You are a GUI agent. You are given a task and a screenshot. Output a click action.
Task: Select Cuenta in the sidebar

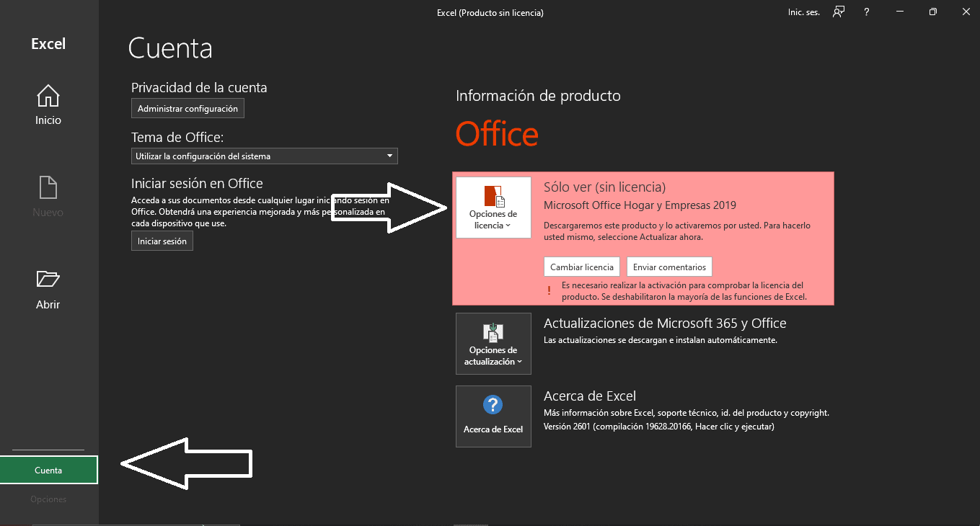tap(49, 470)
